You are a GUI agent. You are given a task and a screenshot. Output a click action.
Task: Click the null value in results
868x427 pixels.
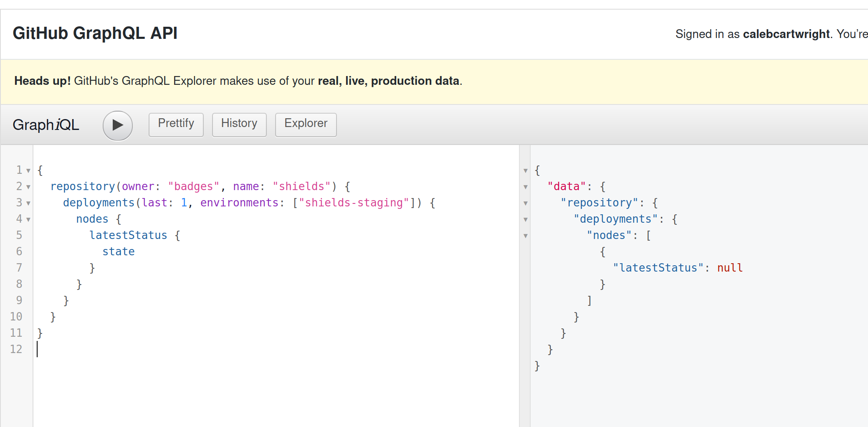730,268
